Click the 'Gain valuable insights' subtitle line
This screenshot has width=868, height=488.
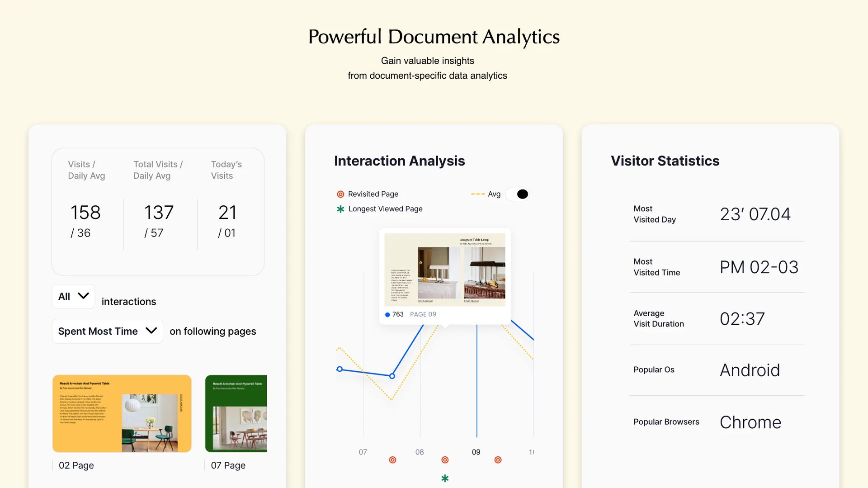428,61
